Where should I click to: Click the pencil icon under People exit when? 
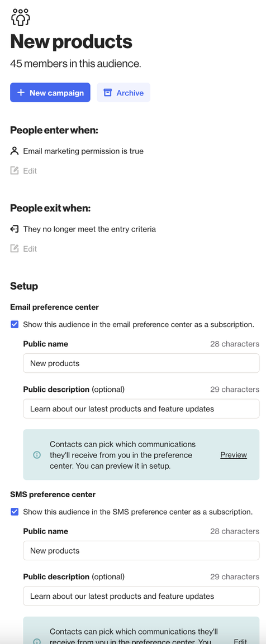pos(15,249)
